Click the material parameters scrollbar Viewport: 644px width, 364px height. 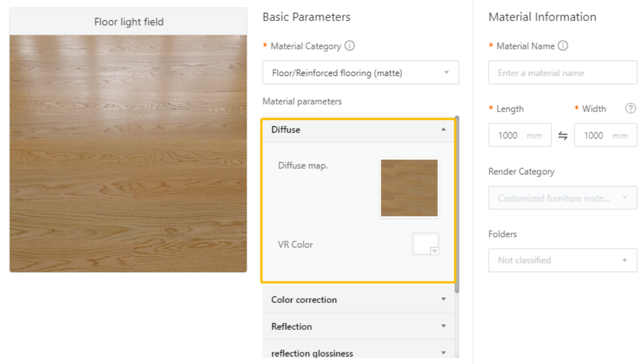(457, 204)
